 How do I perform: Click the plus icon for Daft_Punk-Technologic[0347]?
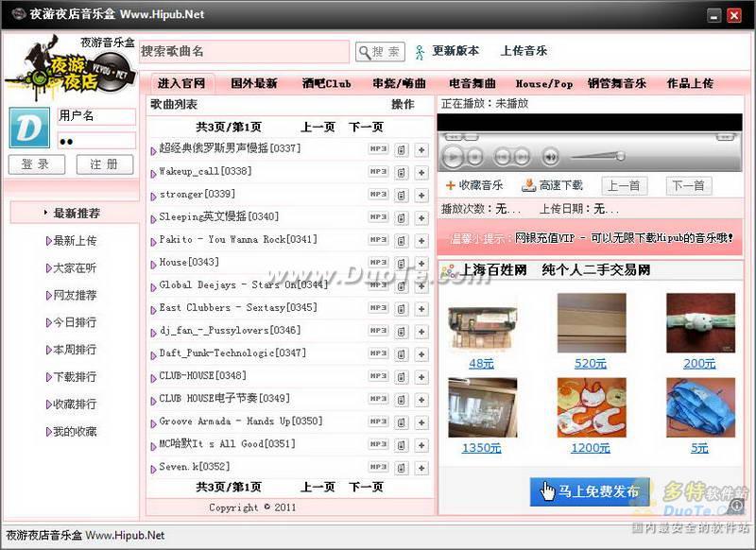421,353
